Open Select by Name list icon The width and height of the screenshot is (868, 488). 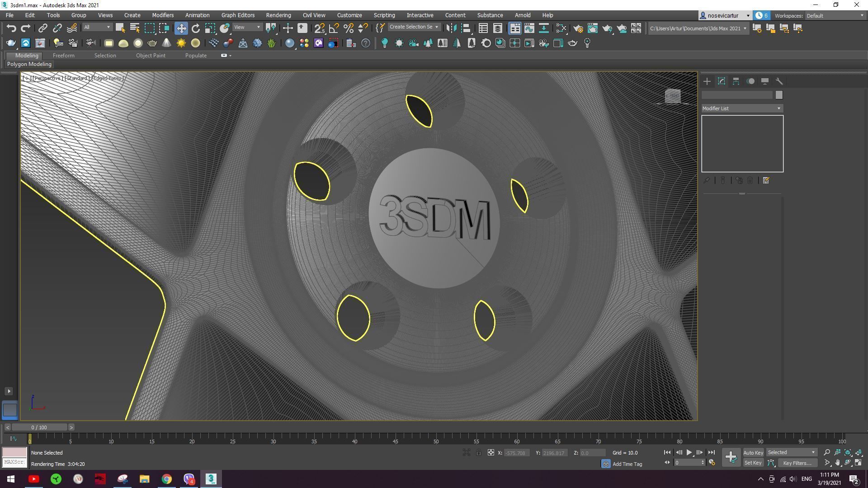pyautogui.click(x=135, y=28)
